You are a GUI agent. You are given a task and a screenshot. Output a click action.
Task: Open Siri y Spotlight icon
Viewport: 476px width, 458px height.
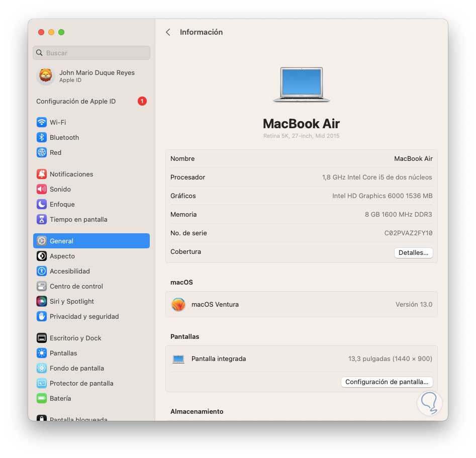pyautogui.click(x=42, y=301)
